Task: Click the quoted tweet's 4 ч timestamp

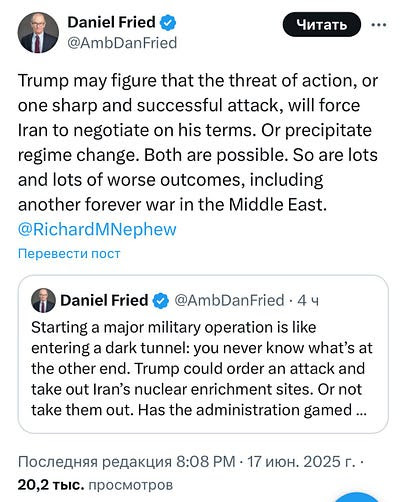Action: coord(308,301)
